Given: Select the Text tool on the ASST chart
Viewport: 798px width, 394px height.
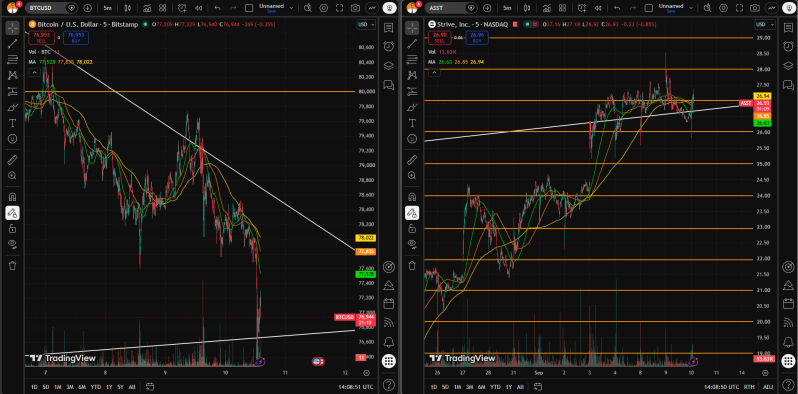Looking at the screenshot, I should (x=411, y=123).
